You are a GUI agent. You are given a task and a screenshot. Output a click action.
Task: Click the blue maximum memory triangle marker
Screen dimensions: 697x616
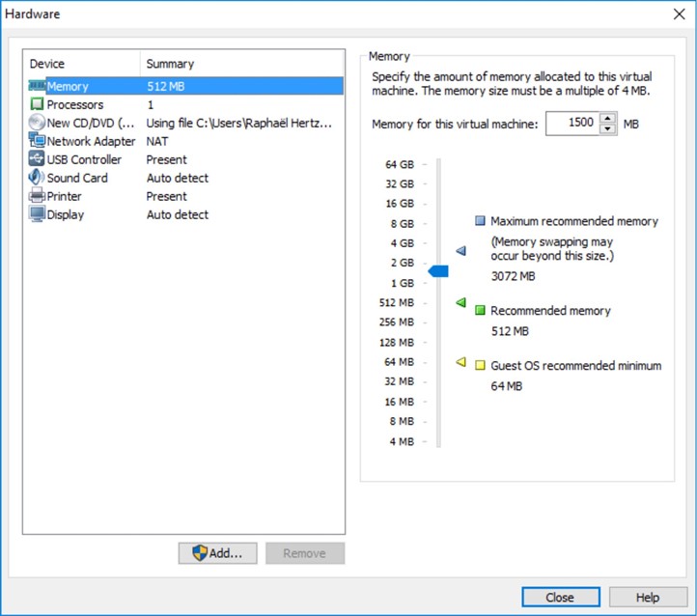point(460,251)
